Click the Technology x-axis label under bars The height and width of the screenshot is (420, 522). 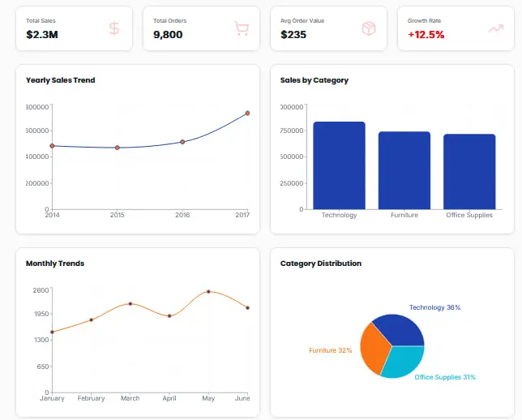(x=340, y=215)
